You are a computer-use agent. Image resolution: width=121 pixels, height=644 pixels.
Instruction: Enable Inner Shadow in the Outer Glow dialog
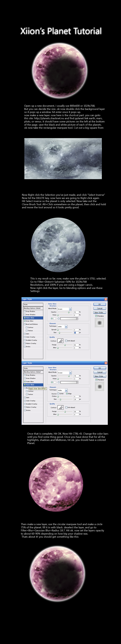tap(25, 315)
